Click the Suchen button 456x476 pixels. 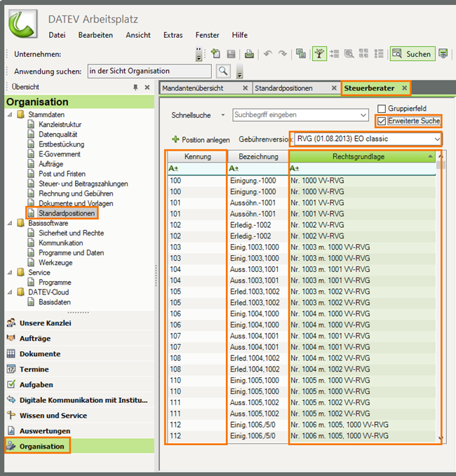411,54
